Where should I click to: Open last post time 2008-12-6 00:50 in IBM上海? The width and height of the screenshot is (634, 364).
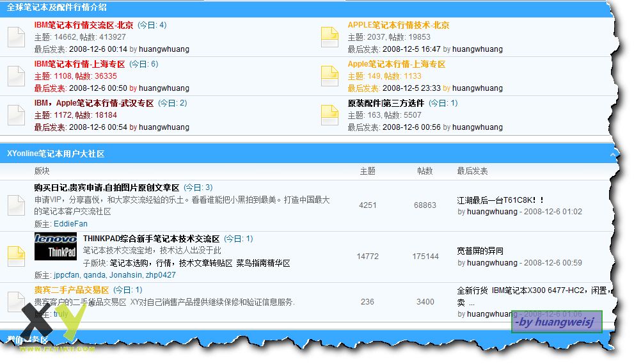[x=98, y=88]
